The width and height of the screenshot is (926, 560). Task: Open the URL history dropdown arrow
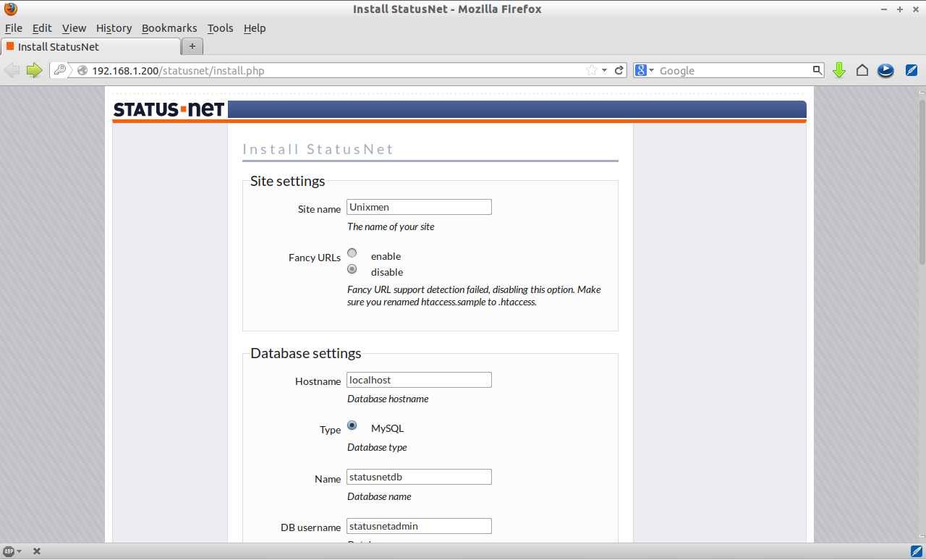604,70
